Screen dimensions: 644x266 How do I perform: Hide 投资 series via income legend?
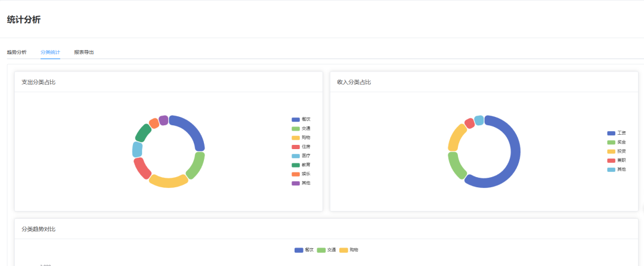pyautogui.click(x=617, y=151)
